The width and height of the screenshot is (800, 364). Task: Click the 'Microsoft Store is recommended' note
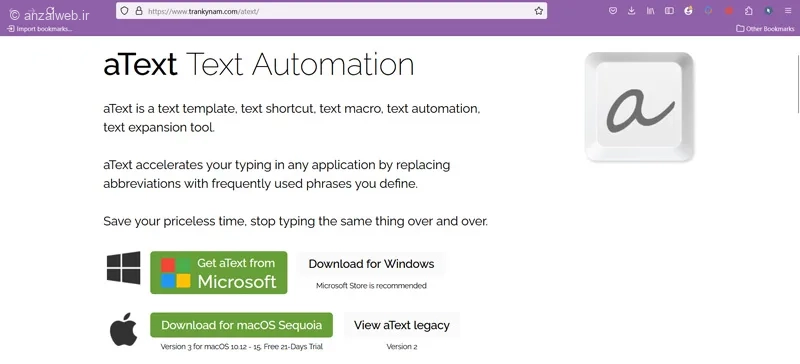click(x=371, y=286)
